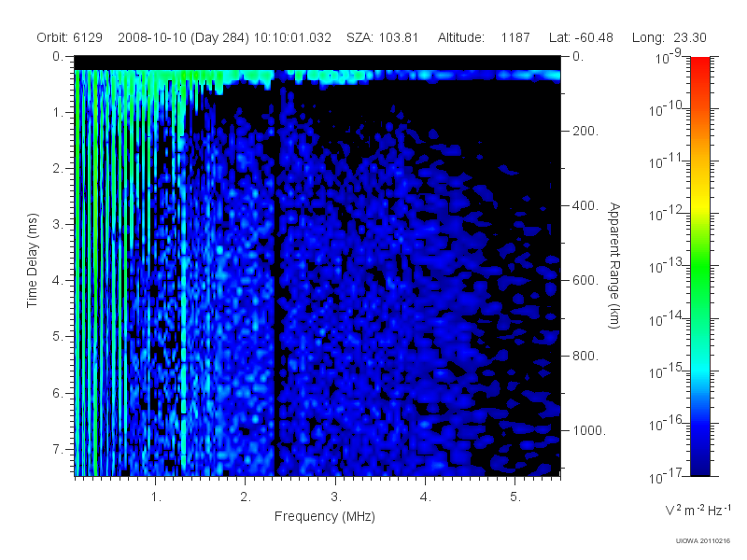Click the date 2008-10-10 (Day 284) text
Viewport: 747px width, 560px height.
[183, 37]
